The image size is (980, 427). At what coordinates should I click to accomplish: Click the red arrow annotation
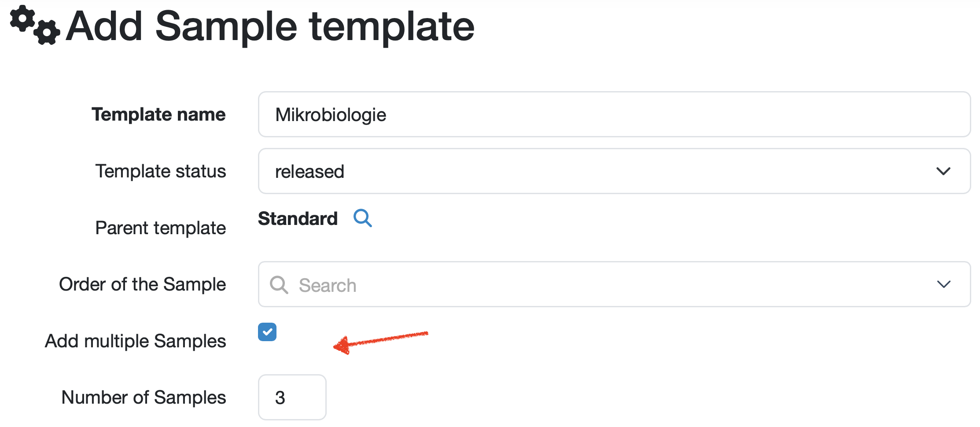pyautogui.click(x=380, y=341)
